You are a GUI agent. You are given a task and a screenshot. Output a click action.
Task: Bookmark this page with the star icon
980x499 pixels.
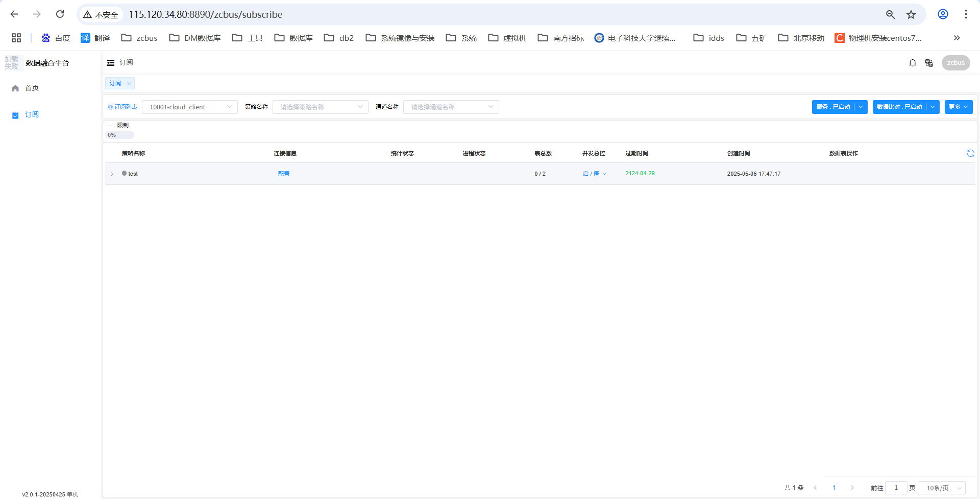click(911, 15)
